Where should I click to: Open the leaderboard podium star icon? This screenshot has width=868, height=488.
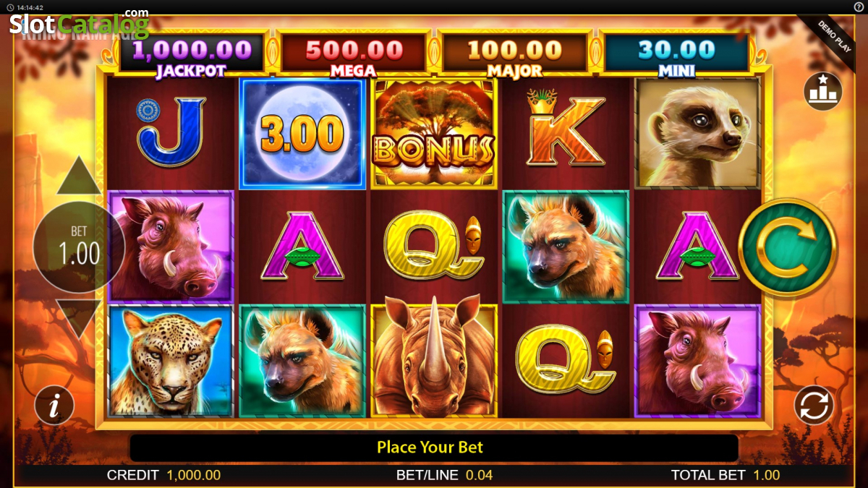coord(823,91)
